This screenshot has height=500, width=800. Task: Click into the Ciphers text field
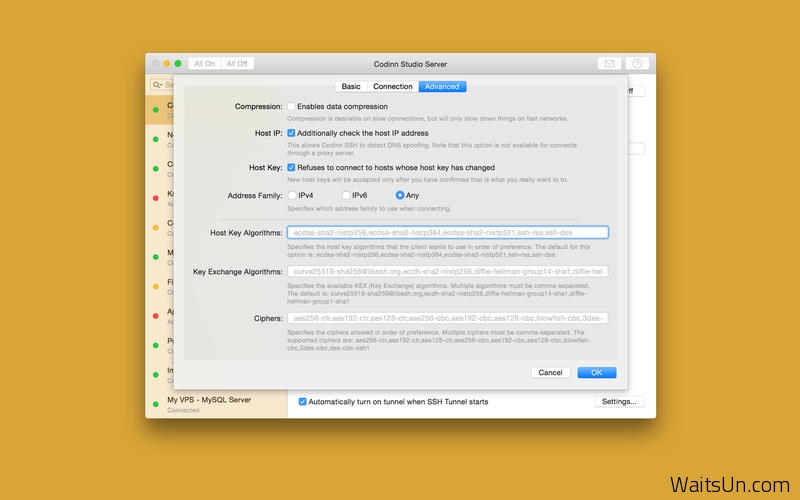click(x=448, y=318)
